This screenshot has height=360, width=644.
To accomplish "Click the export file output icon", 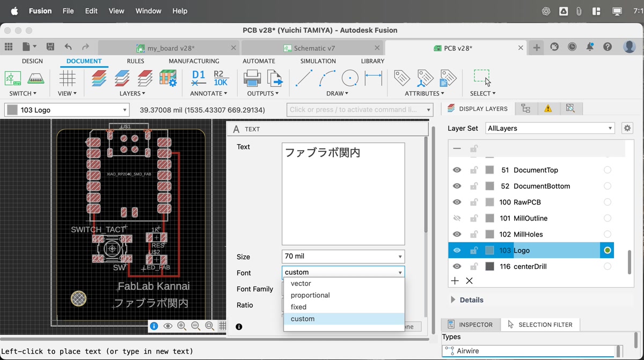I will coord(275,78).
